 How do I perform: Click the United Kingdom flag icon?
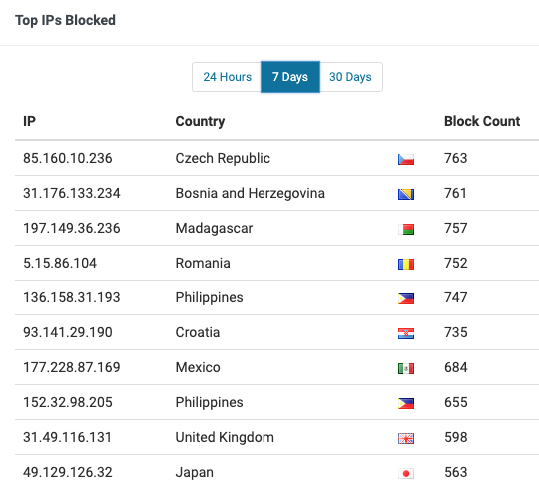click(406, 438)
